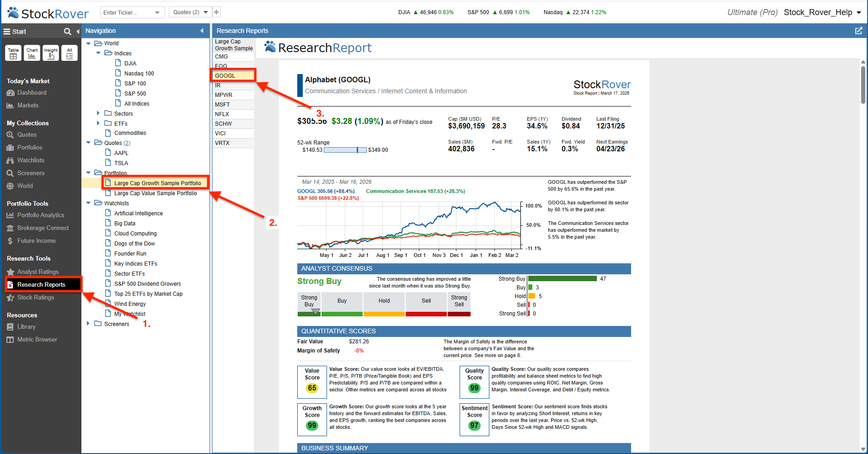This screenshot has height=454, width=868.
Task: Open the Enter Ticker dropdown arrow
Action: pyautogui.click(x=158, y=12)
